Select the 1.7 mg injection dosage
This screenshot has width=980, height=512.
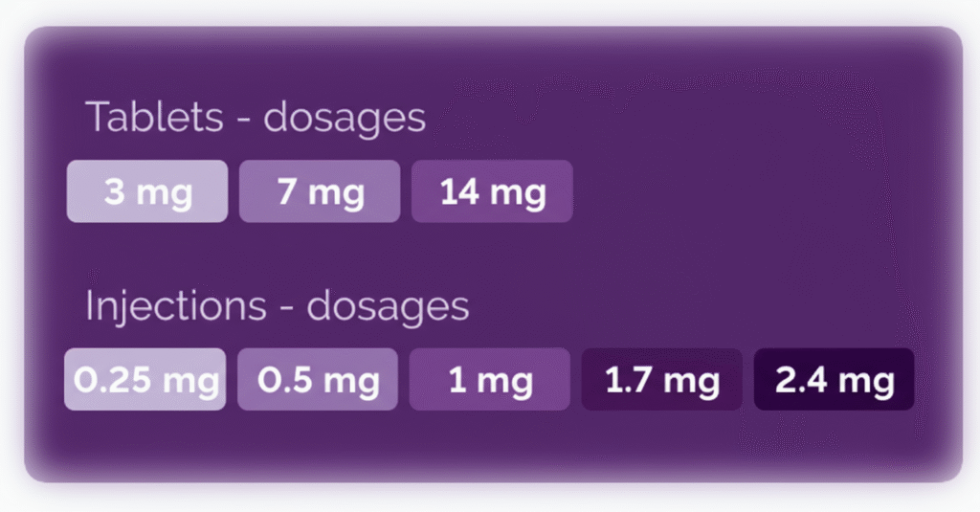662,380
